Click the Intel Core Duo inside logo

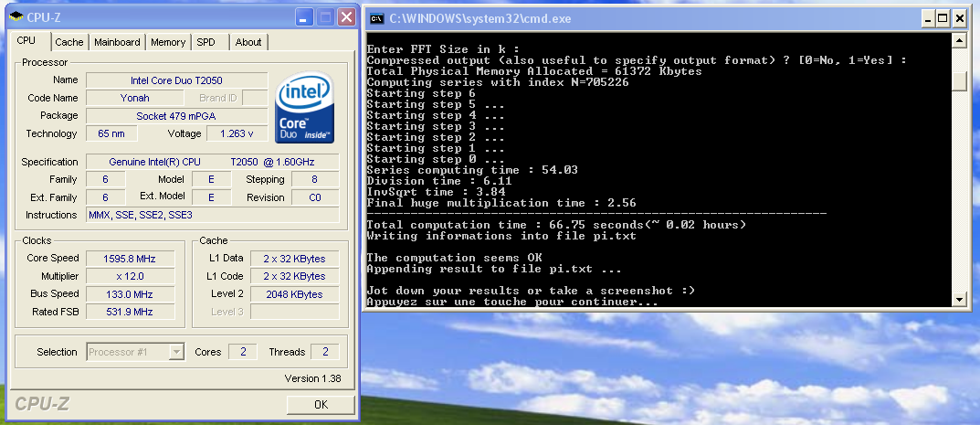click(x=304, y=108)
